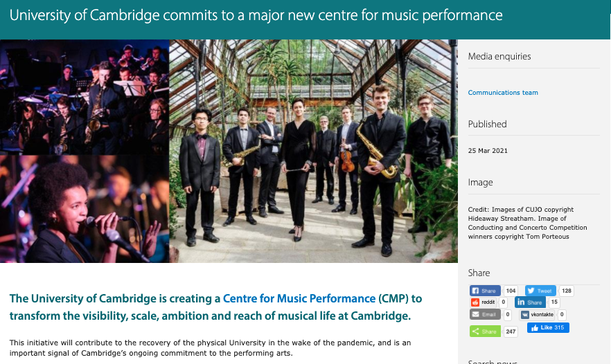Click the green ShareThis Share button
This screenshot has height=364, width=611.
pos(485,331)
